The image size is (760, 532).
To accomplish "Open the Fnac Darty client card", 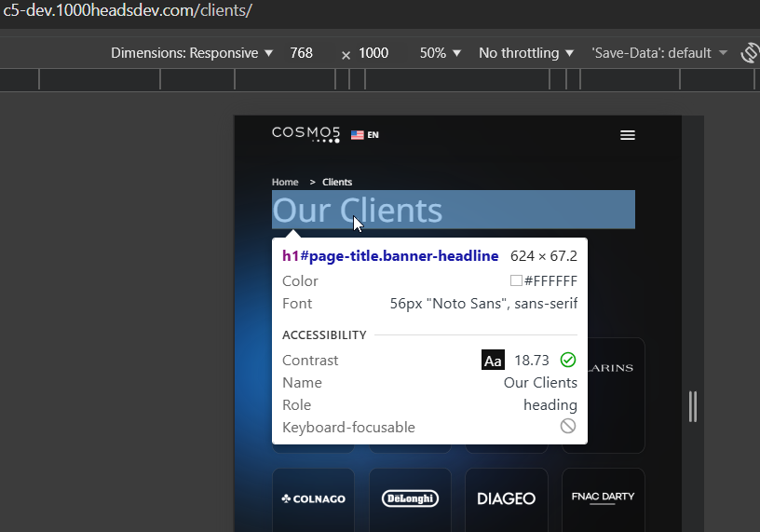I will [604, 499].
